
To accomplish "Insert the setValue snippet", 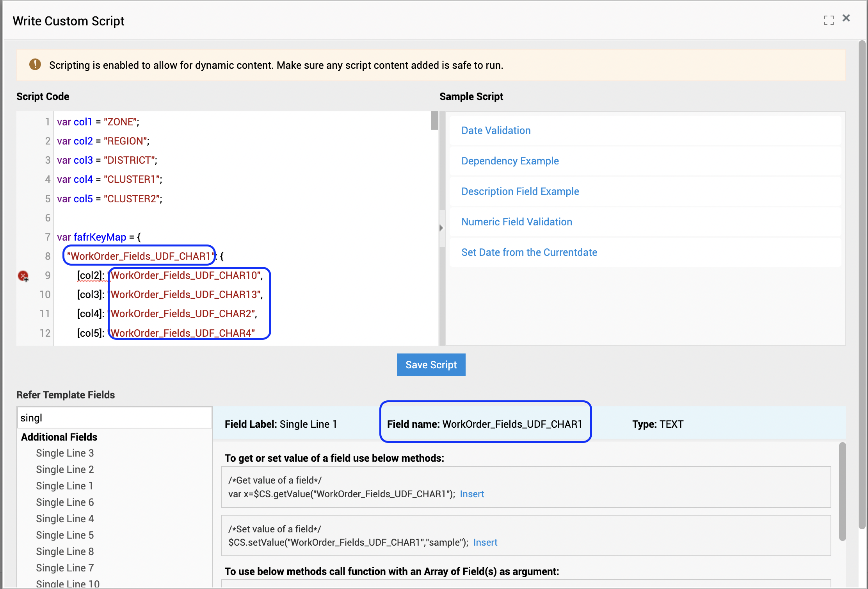I will pos(485,543).
